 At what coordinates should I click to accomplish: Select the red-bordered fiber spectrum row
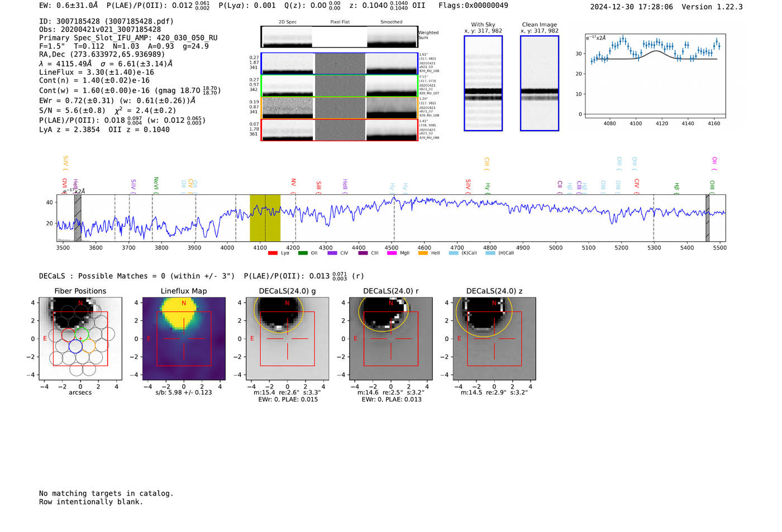339,130
